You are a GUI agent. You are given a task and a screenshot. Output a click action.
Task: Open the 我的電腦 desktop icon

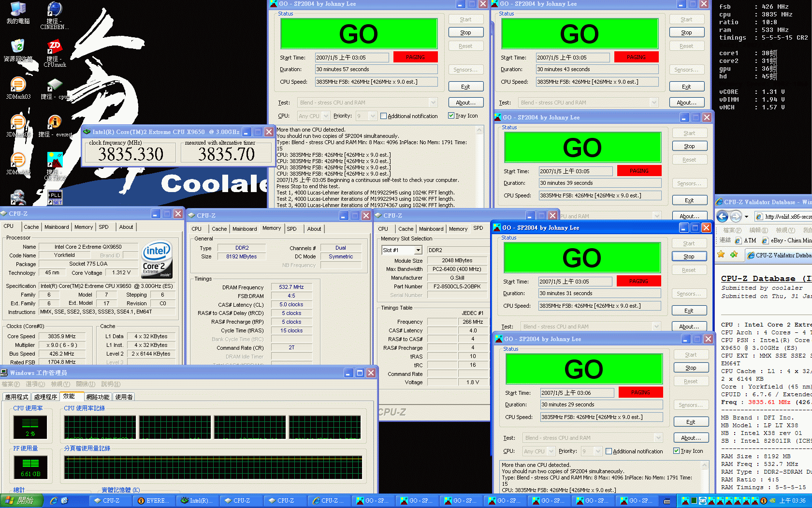click(x=18, y=13)
